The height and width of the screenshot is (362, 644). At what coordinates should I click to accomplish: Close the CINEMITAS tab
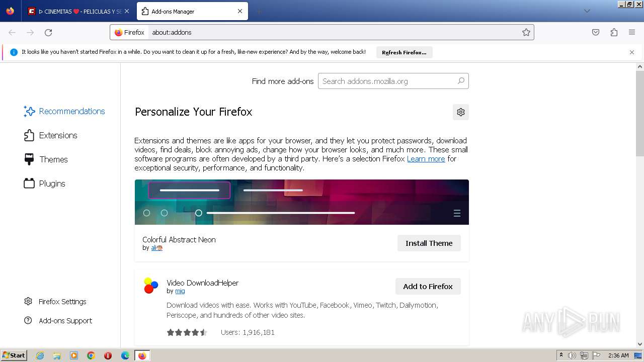pos(126,11)
